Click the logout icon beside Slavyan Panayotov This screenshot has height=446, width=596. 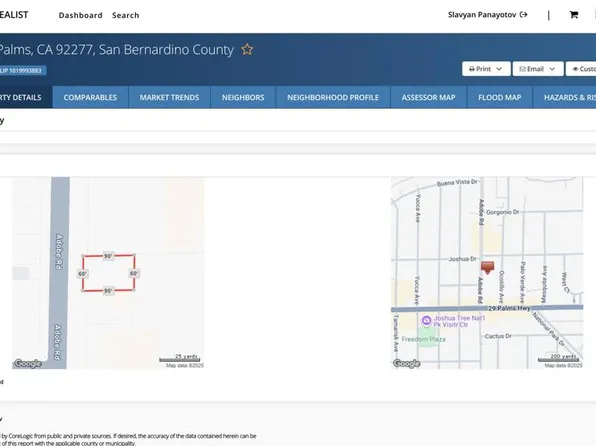pos(524,15)
